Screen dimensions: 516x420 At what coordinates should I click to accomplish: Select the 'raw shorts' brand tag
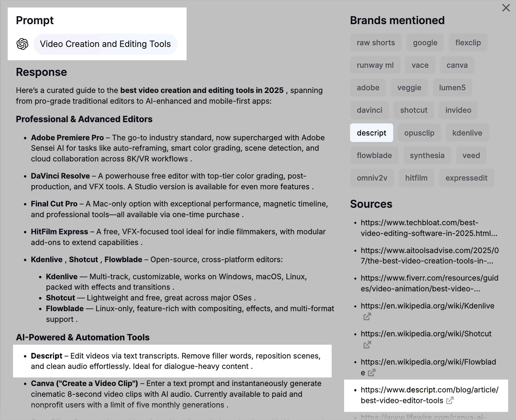375,43
